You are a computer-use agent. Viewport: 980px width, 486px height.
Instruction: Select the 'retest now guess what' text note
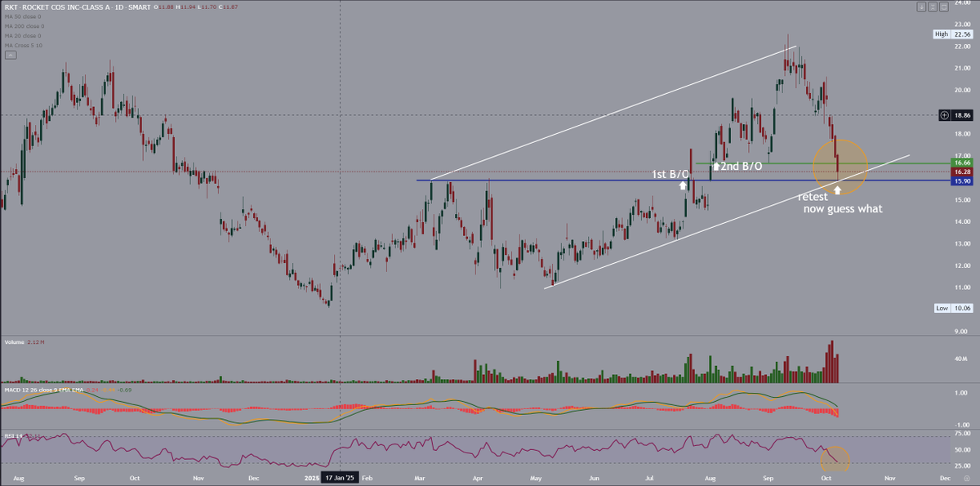(840, 203)
